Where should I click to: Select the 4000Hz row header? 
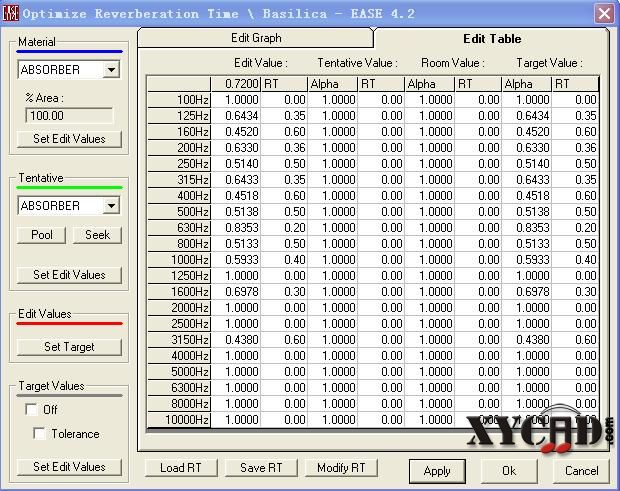point(179,356)
